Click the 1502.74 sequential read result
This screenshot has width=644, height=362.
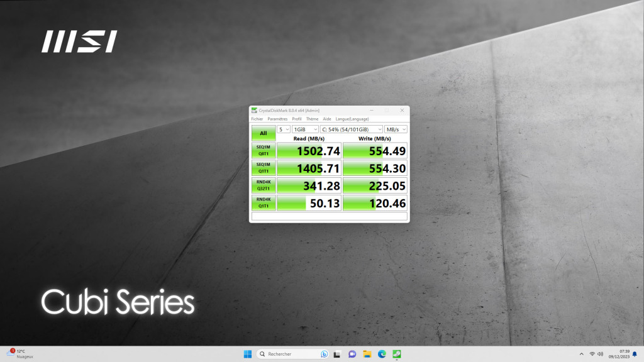tap(309, 151)
